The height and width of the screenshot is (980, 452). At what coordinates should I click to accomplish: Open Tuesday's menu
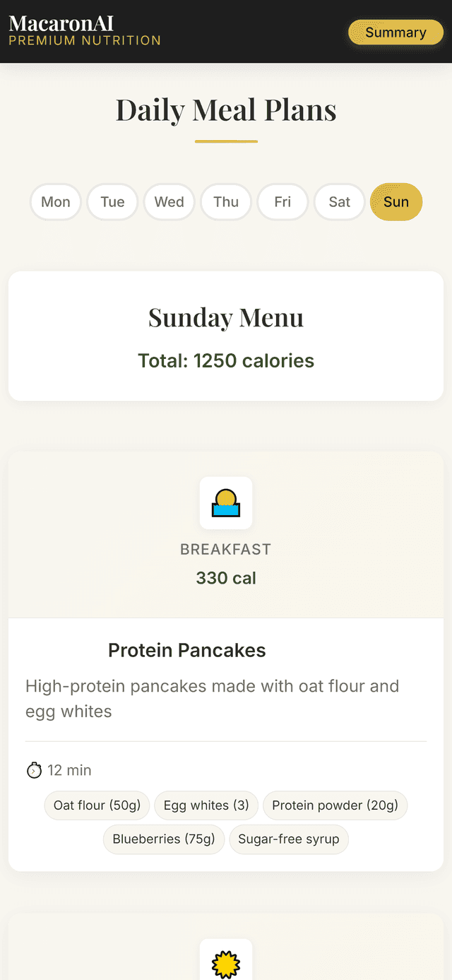click(112, 201)
